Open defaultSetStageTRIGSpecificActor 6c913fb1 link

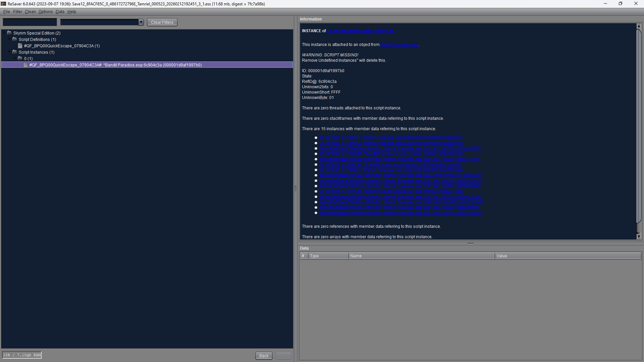pyautogui.click(x=399, y=159)
